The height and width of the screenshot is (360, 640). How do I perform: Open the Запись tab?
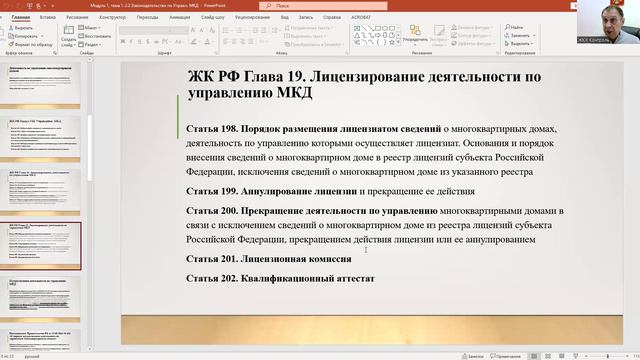point(306,18)
